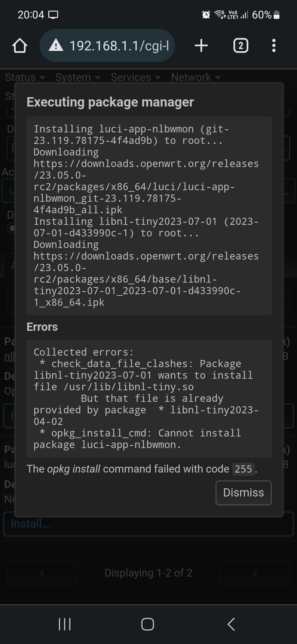Image resolution: width=297 pixels, height=644 pixels.
Task: Open a new tab with plus icon
Action: tap(201, 45)
